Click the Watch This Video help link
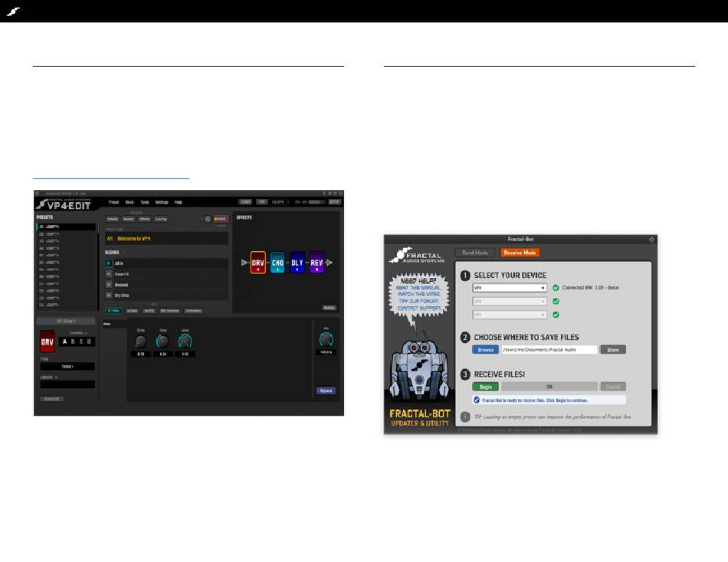This screenshot has height=562, width=728. tap(419, 294)
